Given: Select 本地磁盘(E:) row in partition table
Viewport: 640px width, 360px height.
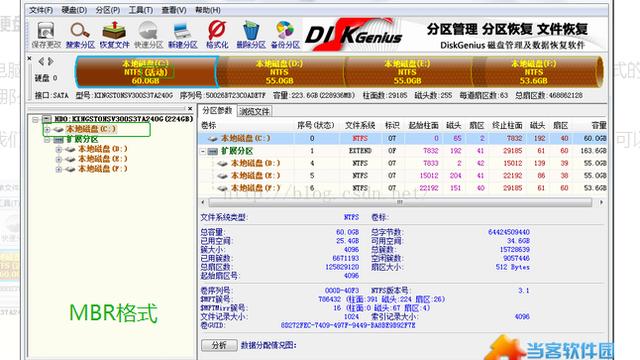Looking at the screenshot, I should point(403,176).
